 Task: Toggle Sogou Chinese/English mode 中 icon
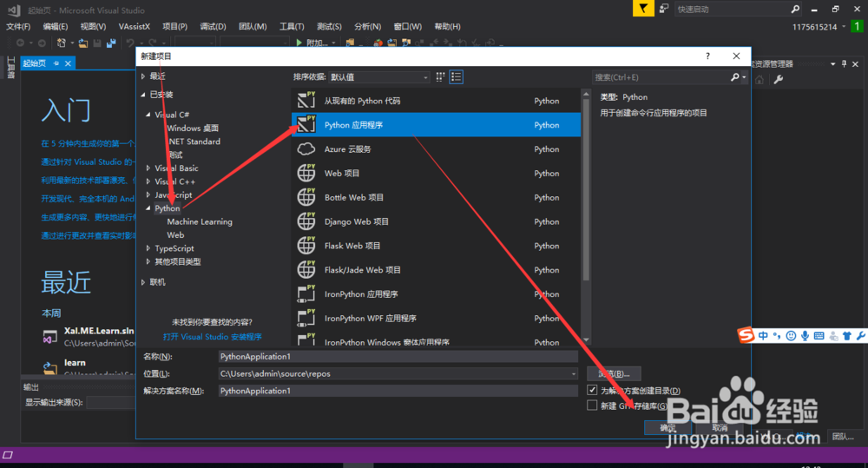tap(763, 336)
